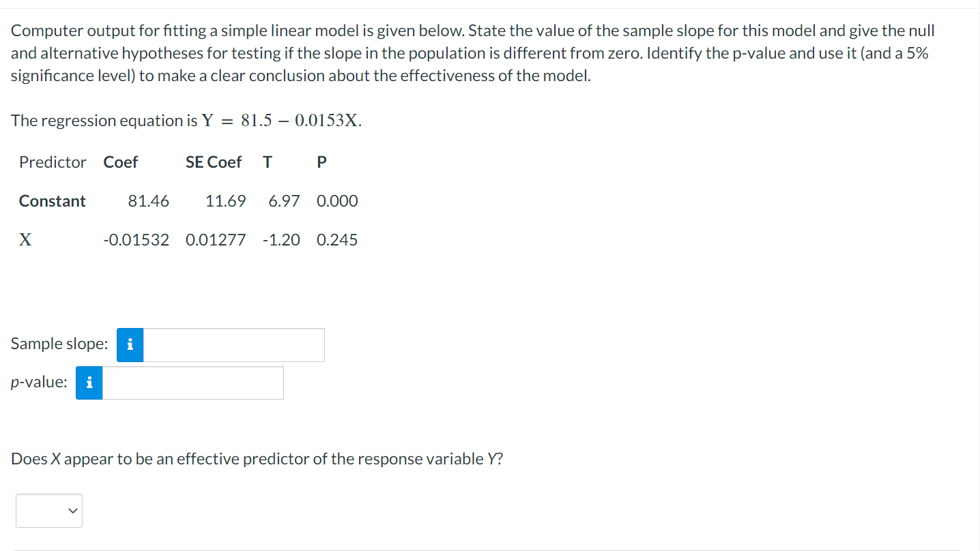
Task: Click the regression equation text
Action: click(x=186, y=121)
